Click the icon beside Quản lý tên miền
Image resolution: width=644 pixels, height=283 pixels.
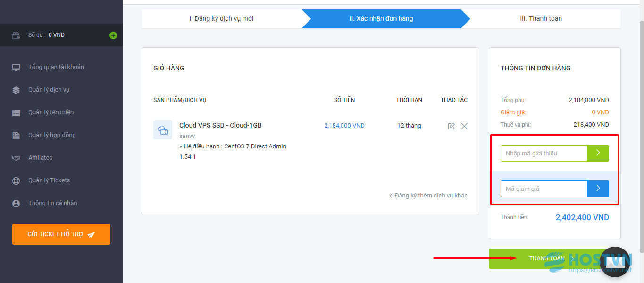16,112
